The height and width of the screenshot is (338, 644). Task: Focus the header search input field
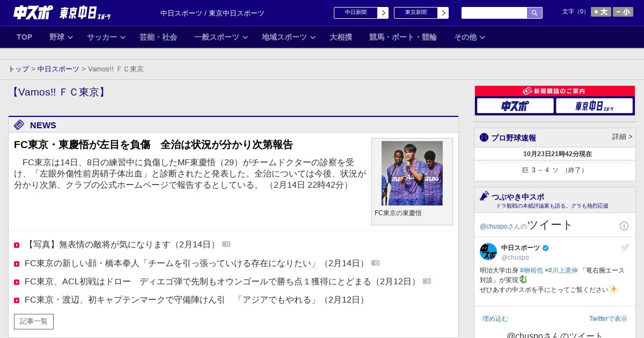click(x=494, y=13)
